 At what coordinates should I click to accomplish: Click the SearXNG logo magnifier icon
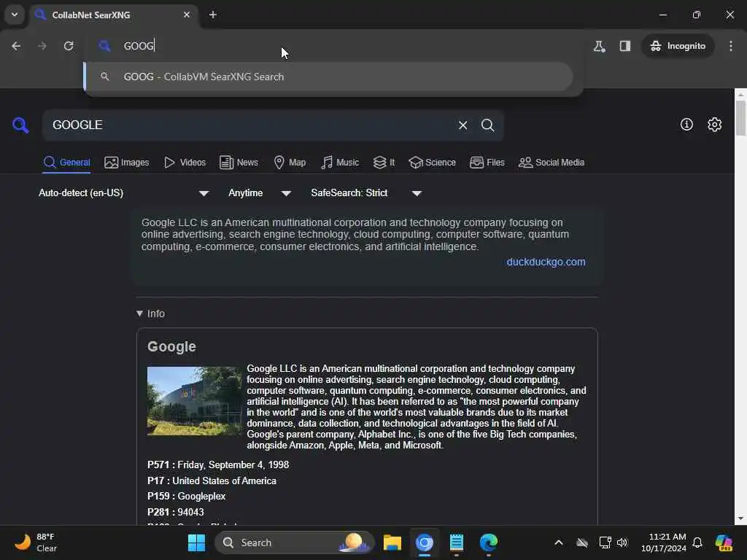[20, 125]
